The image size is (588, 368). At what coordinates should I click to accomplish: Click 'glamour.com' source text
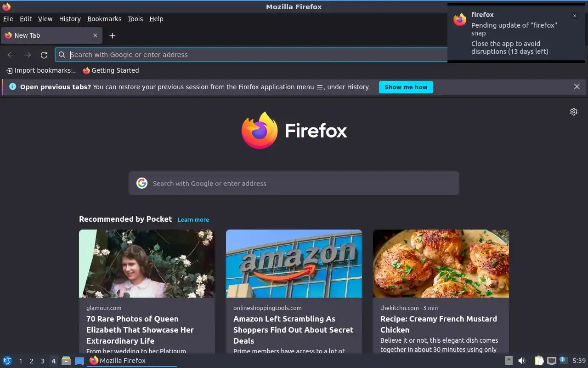(104, 308)
